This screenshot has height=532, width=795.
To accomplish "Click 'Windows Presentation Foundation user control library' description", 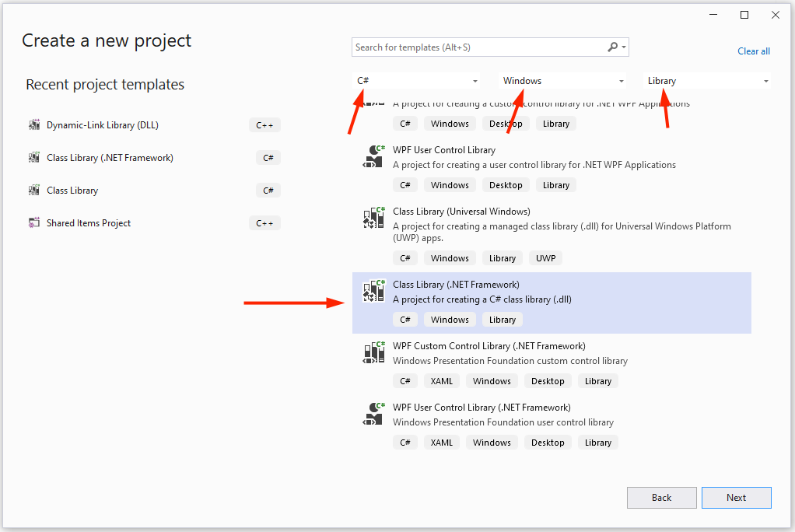I will [503, 422].
